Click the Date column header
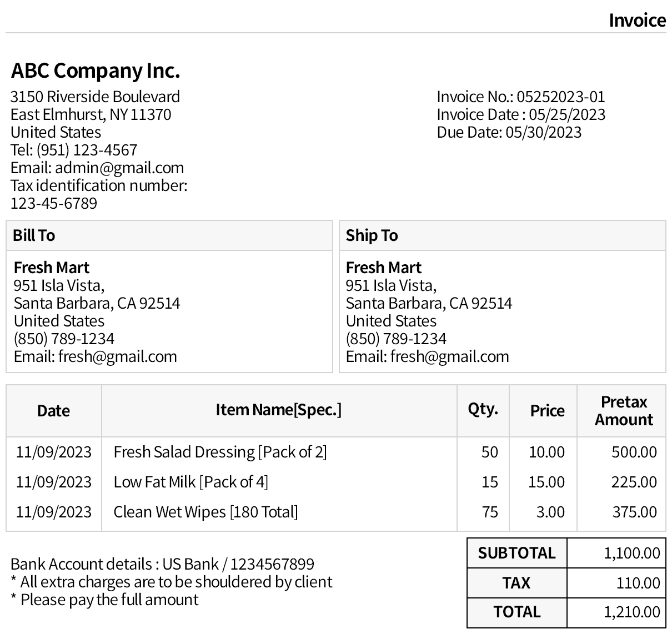This screenshot has width=672, height=634. [x=53, y=411]
